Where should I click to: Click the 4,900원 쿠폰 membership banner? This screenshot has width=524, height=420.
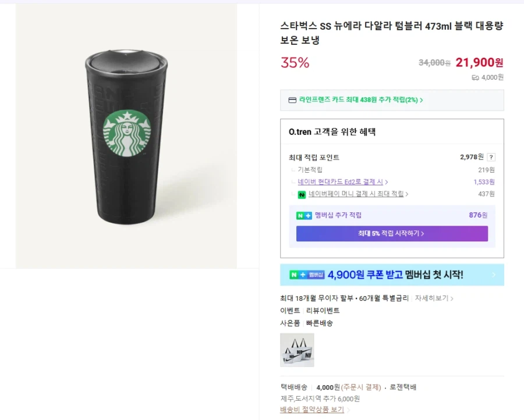click(x=391, y=274)
